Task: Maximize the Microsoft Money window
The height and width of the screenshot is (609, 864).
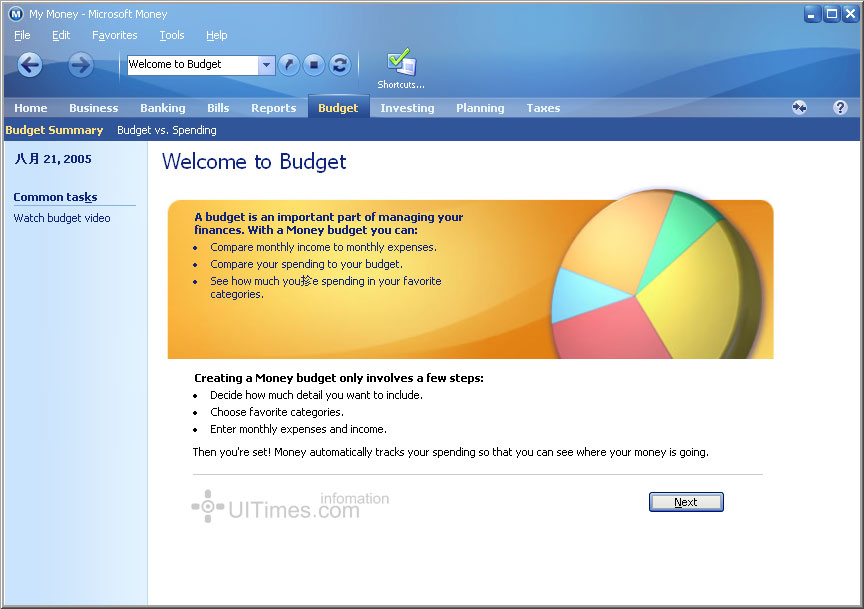Action: (831, 14)
